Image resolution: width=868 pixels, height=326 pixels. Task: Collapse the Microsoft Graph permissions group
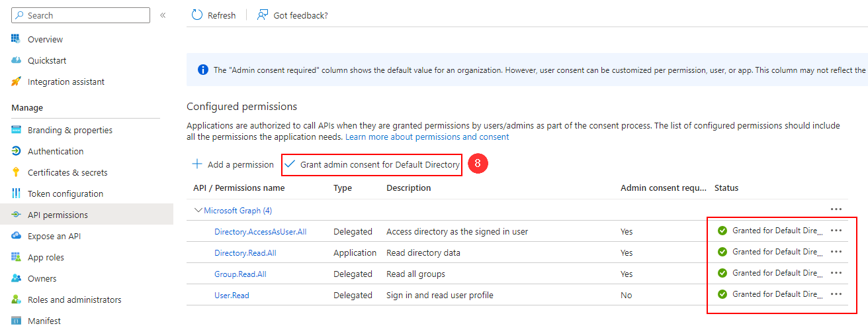pos(198,211)
